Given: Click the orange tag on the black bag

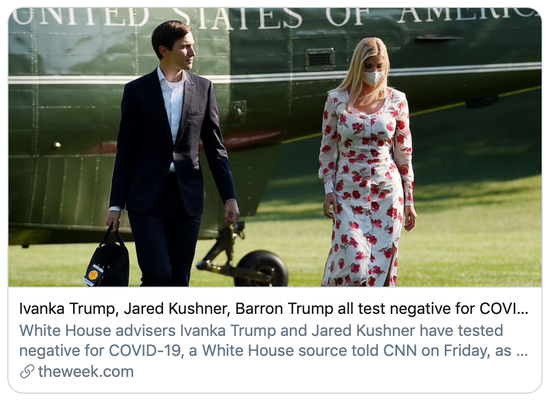Looking at the screenshot, I should (93, 274).
